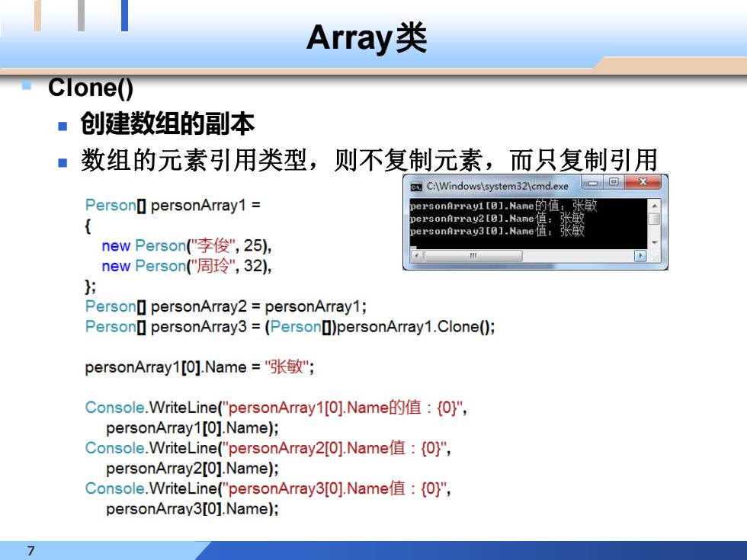This screenshot has height=560, width=747.
Task: Click the 'Clone()' heading
Action: tap(91, 88)
